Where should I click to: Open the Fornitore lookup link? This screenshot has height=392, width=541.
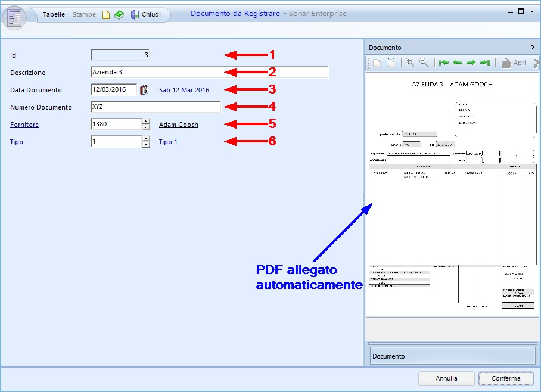tap(24, 125)
